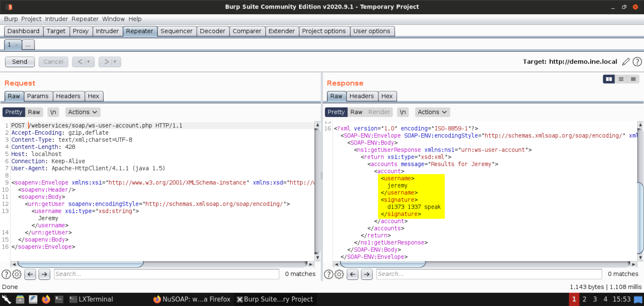Open request search settings gear icon
The height and width of the screenshot is (306, 644).
pyautogui.click(x=17, y=274)
